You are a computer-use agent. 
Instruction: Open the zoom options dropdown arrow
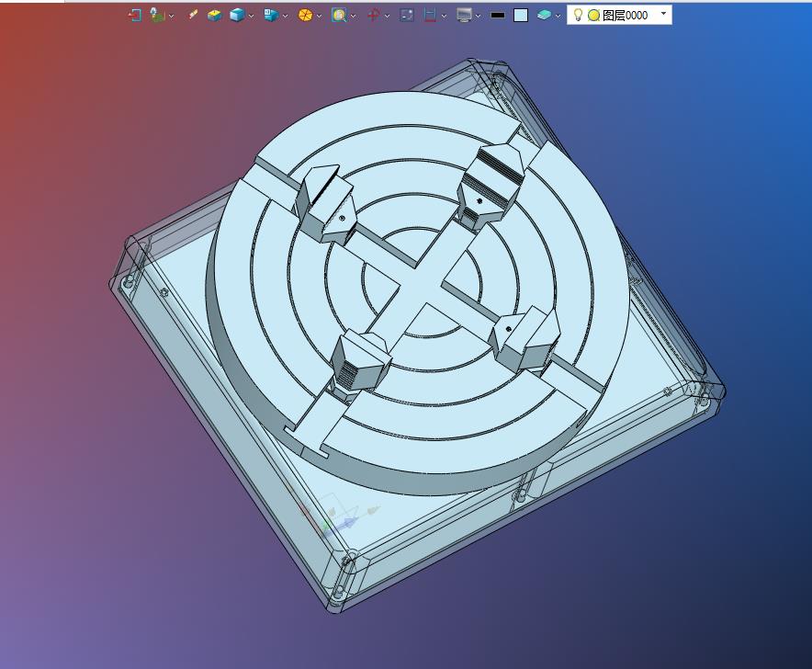[353, 16]
